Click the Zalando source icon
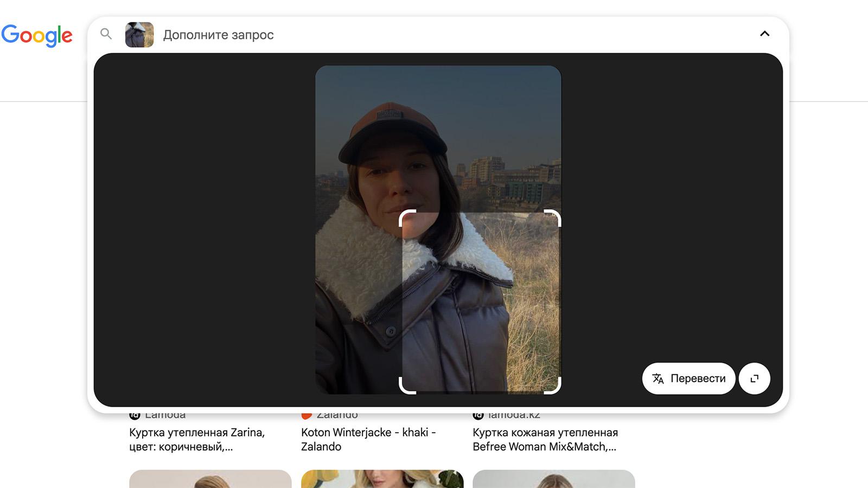 pyautogui.click(x=307, y=416)
